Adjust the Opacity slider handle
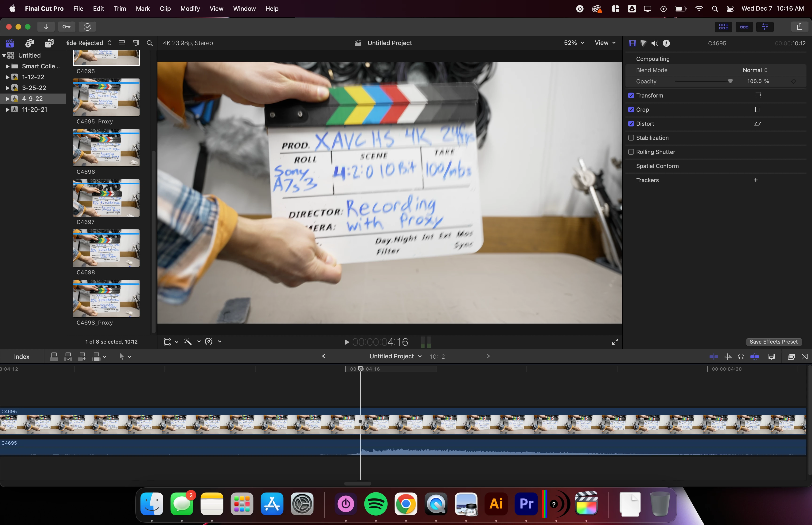812x525 pixels. (x=730, y=82)
